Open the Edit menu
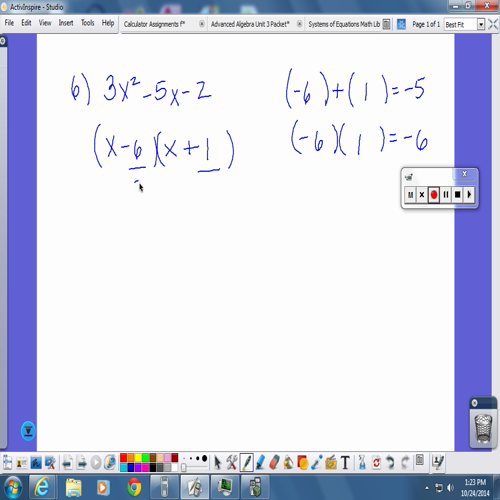The image size is (500, 500). [x=26, y=23]
